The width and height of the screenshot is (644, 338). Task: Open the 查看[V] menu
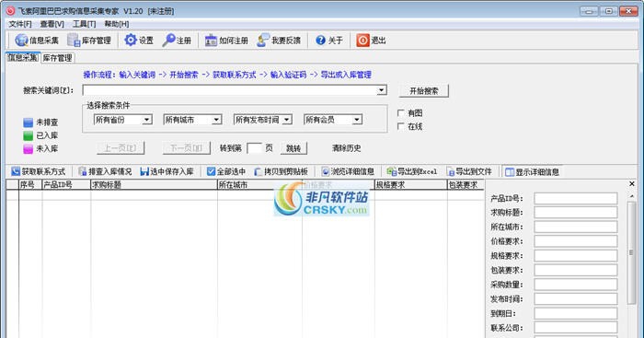pyautogui.click(x=52, y=24)
